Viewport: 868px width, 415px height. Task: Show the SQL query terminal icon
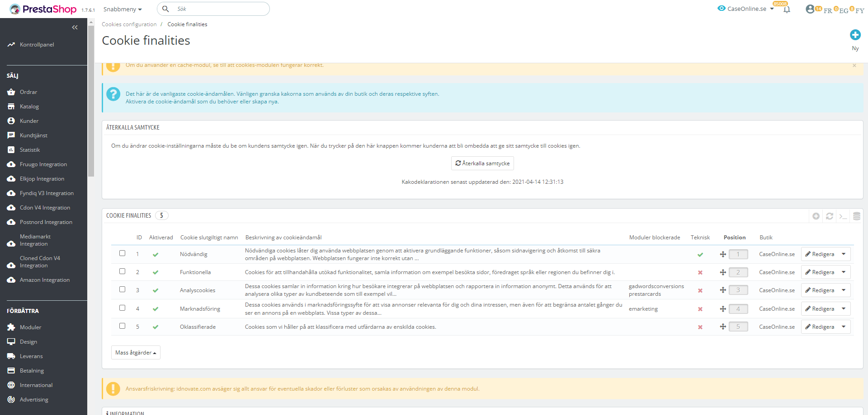843,216
